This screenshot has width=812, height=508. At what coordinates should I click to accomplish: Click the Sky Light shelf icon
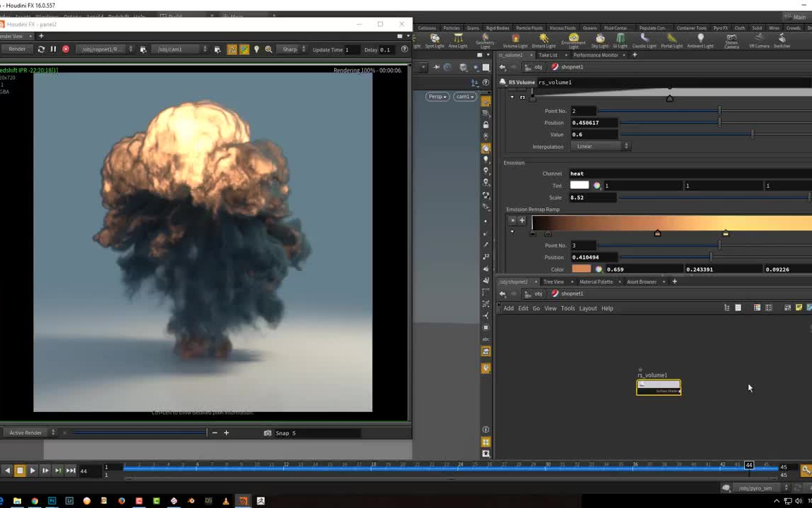point(600,41)
